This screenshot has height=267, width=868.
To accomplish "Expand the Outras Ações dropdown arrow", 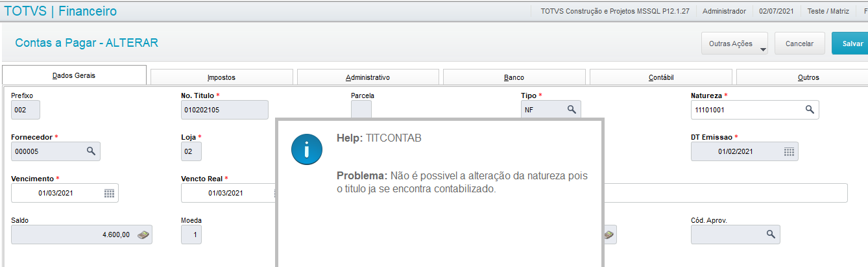I will pyautogui.click(x=763, y=49).
